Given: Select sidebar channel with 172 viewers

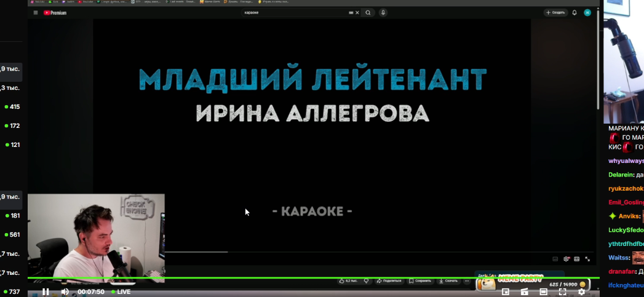Looking at the screenshot, I should [x=11, y=125].
